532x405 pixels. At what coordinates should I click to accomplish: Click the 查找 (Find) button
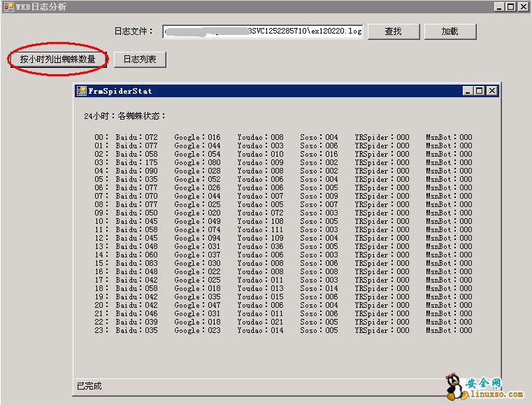(x=394, y=31)
